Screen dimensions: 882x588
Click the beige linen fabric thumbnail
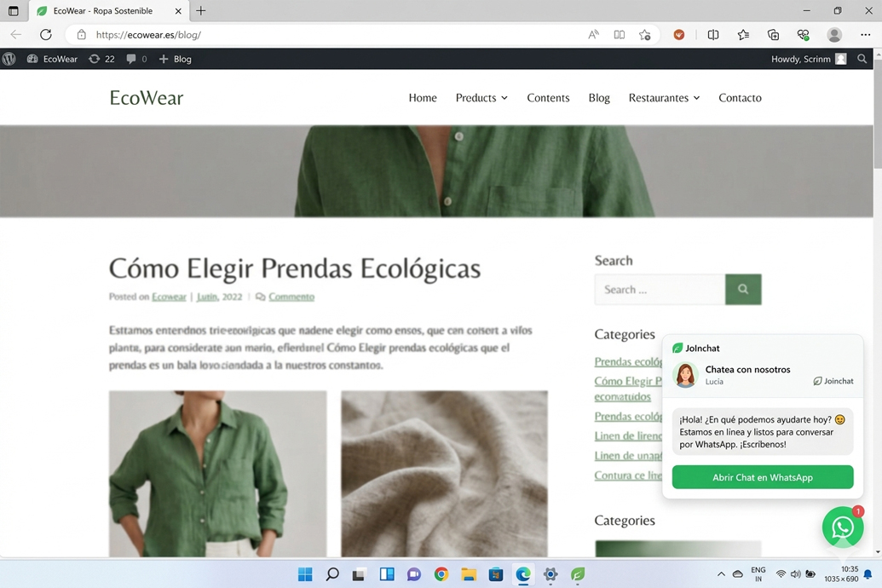tap(444, 474)
